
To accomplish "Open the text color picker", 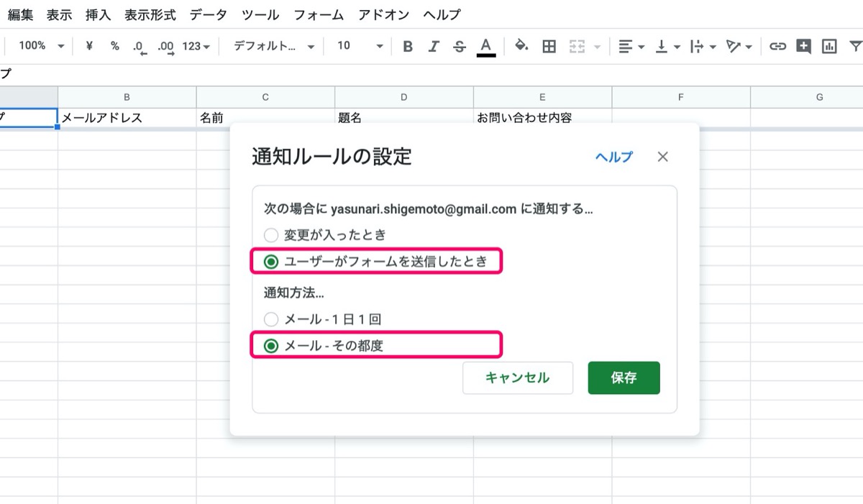I will pos(486,47).
